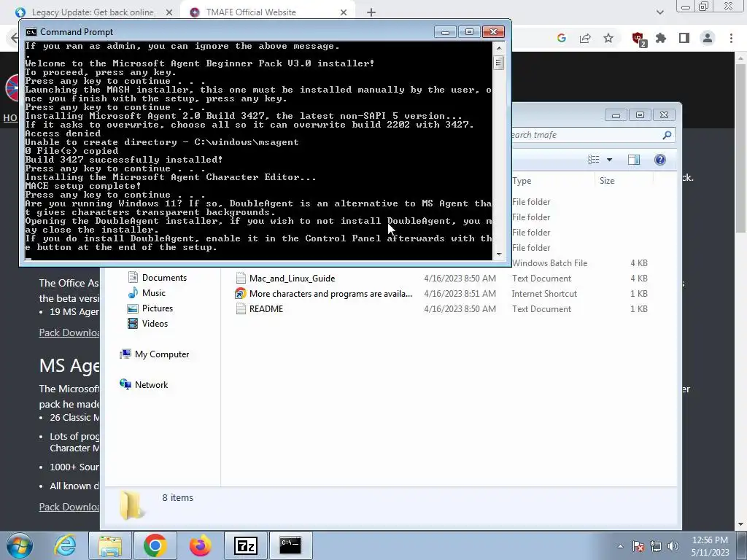Open the File Explorer taskbar icon
The image size is (747, 560).
point(110,545)
